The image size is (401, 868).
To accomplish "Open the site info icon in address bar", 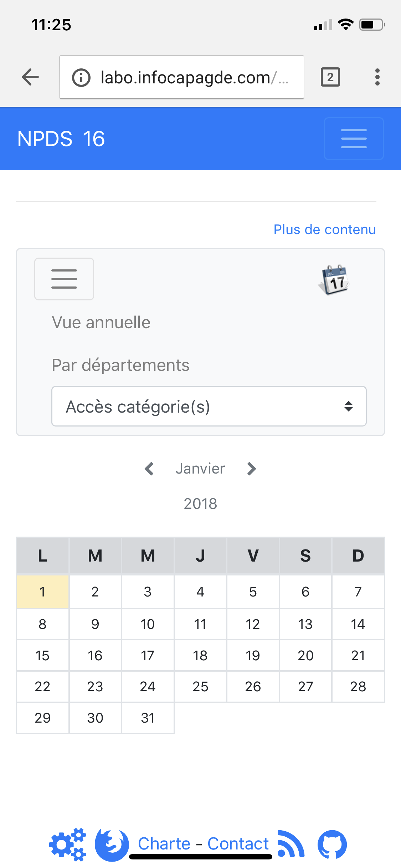I will [x=81, y=77].
